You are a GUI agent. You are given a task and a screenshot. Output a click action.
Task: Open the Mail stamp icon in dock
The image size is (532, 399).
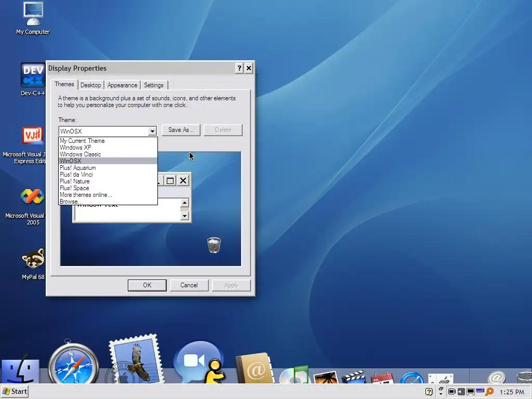[137, 360]
